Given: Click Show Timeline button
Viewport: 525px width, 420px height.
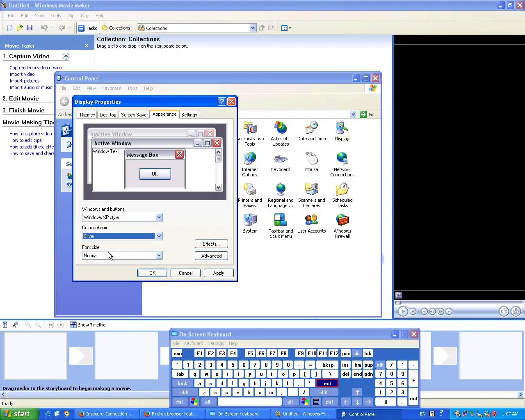Looking at the screenshot, I should (x=88, y=325).
